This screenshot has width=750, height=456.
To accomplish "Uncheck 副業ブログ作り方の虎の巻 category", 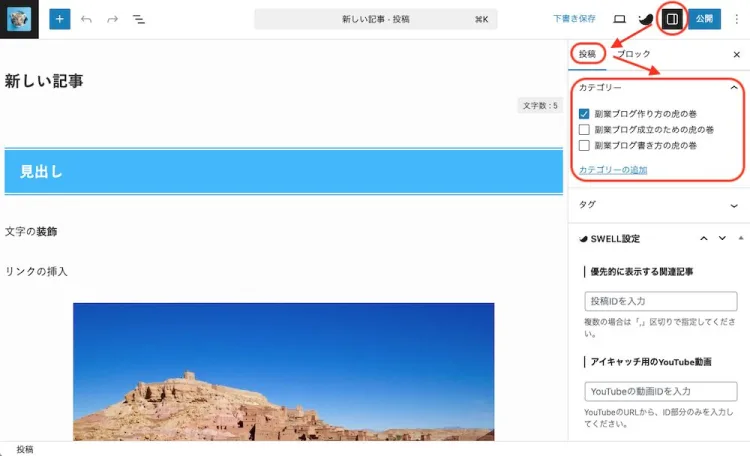I will pos(584,114).
